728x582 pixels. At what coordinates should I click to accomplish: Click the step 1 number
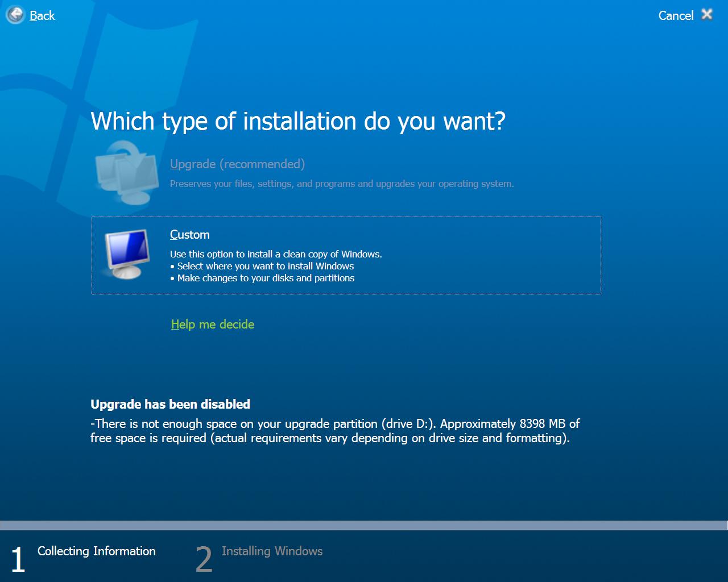point(18,559)
